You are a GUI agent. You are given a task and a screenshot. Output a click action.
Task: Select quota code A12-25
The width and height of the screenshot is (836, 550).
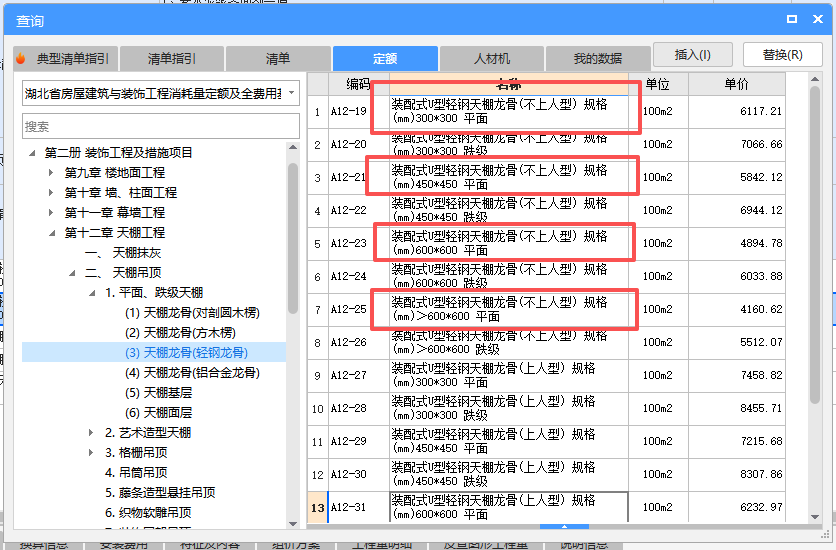tap(349, 309)
